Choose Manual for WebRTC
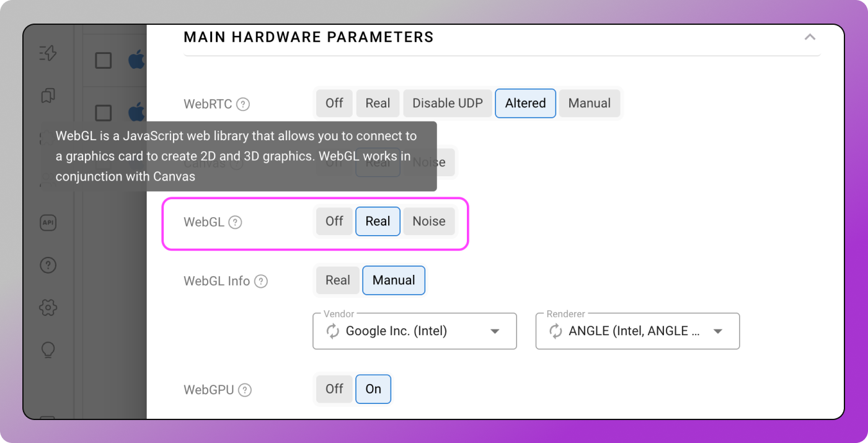Viewport: 868px width, 443px height. tap(589, 103)
